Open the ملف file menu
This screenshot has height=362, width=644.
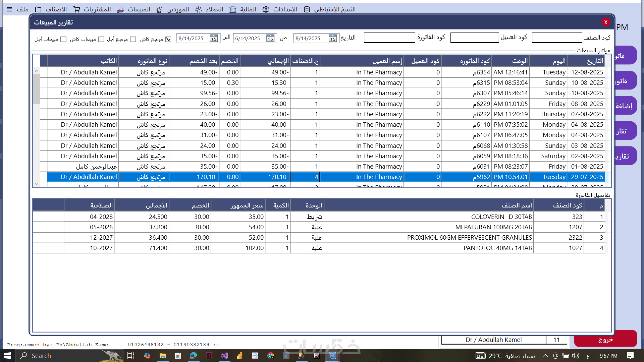pos(22,9)
